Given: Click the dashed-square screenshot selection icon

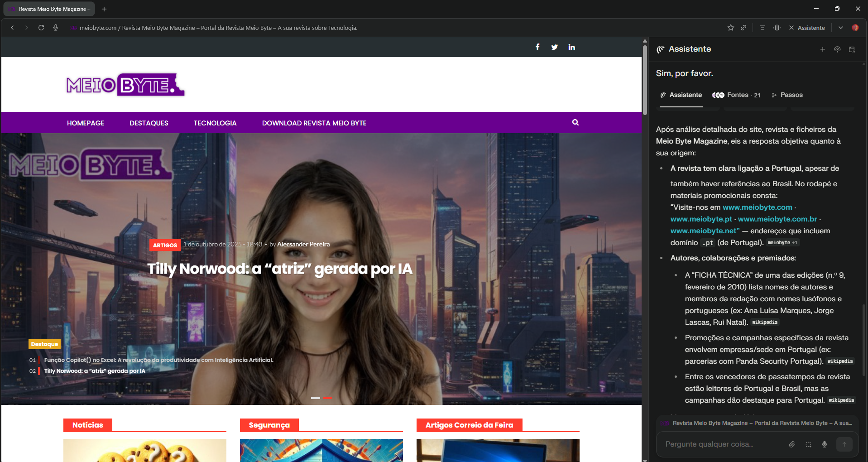Looking at the screenshot, I should [808, 444].
